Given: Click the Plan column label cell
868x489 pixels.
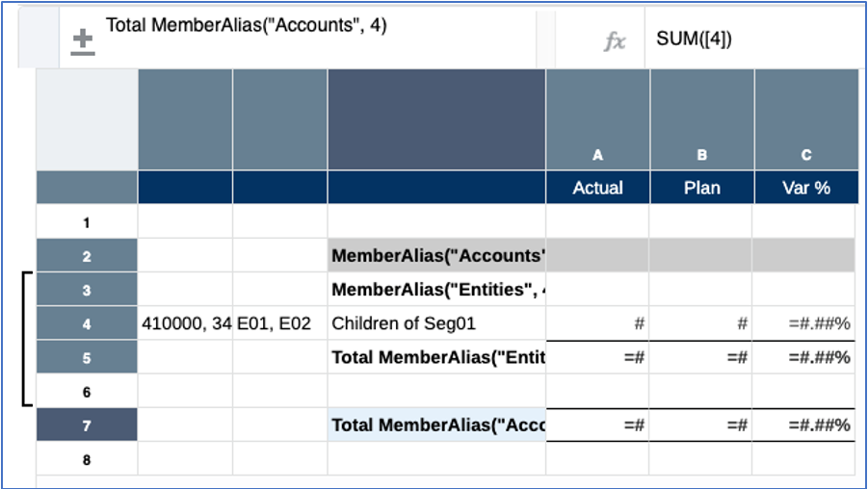Looking at the screenshot, I should click(701, 188).
